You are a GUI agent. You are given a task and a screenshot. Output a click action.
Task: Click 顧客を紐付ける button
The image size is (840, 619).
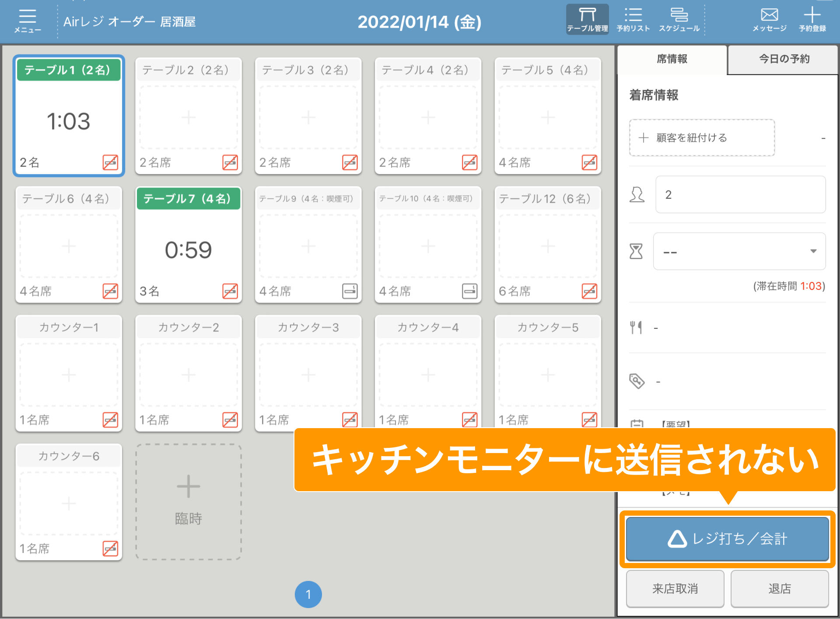tap(702, 138)
